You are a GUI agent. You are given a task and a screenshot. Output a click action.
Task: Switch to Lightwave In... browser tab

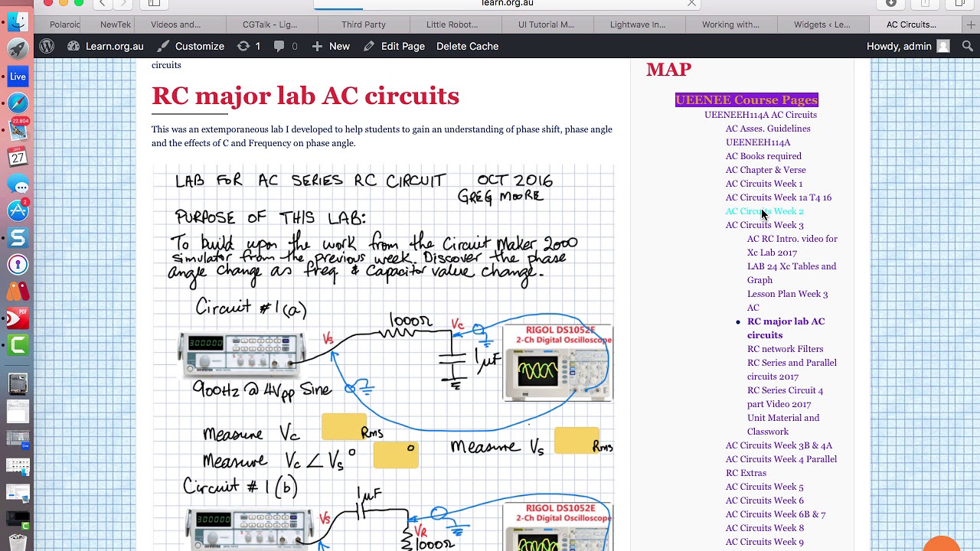tap(638, 24)
